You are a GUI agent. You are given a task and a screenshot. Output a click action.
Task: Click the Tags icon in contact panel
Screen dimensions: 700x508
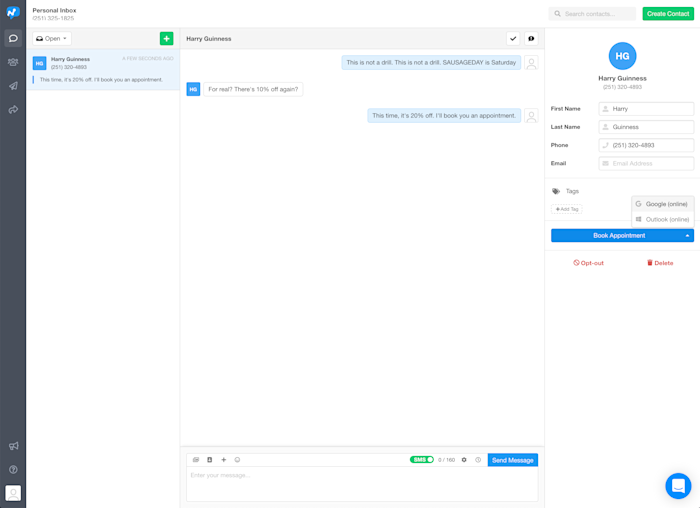click(556, 191)
